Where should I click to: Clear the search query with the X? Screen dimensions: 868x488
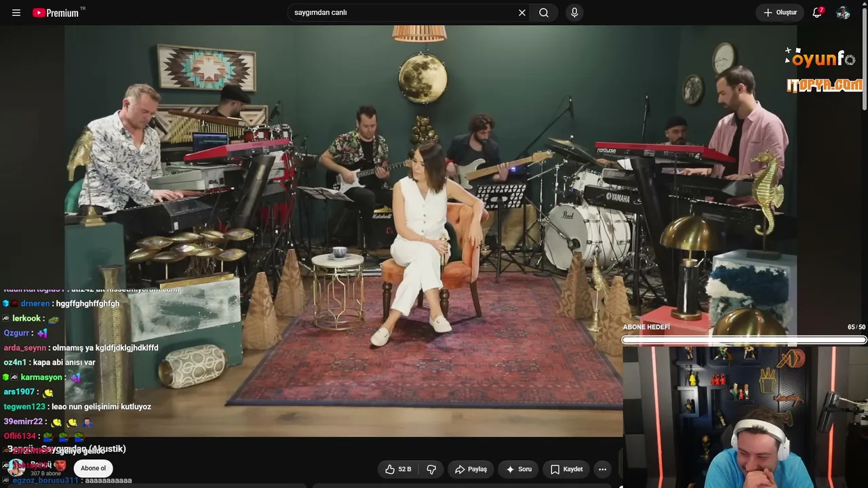point(522,13)
